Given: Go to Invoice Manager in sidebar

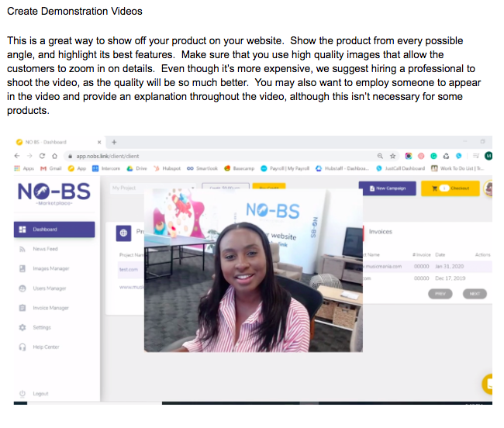Looking at the screenshot, I should pos(50,308).
